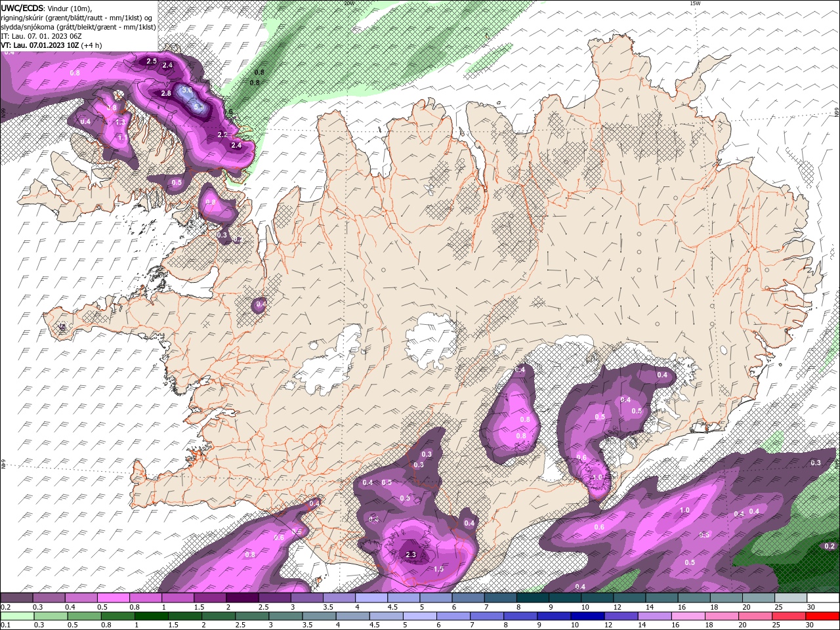Click the UWC/ECDS title text
Viewport: 840px width, 630px height.
[x=22, y=8]
